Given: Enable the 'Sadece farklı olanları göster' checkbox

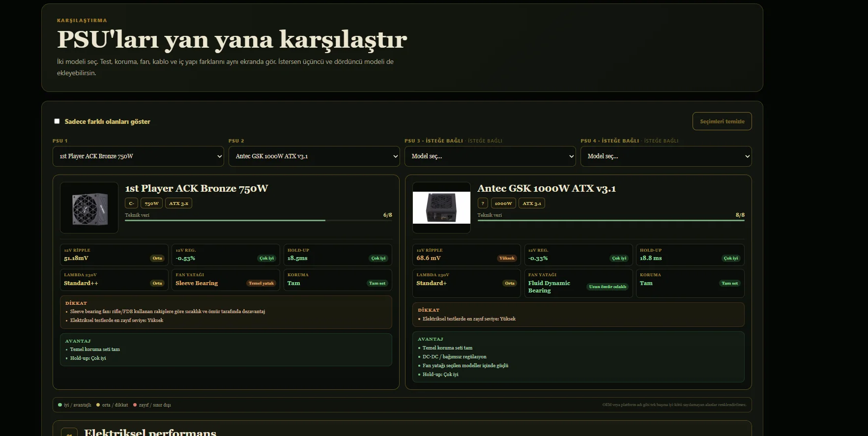Looking at the screenshot, I should coord(57,121).
